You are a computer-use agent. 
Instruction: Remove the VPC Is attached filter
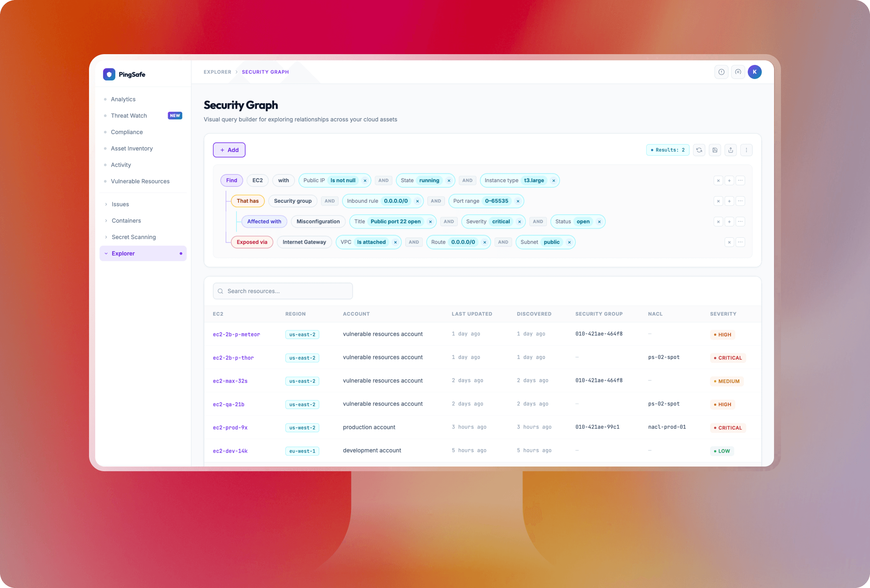pos(396,242)
